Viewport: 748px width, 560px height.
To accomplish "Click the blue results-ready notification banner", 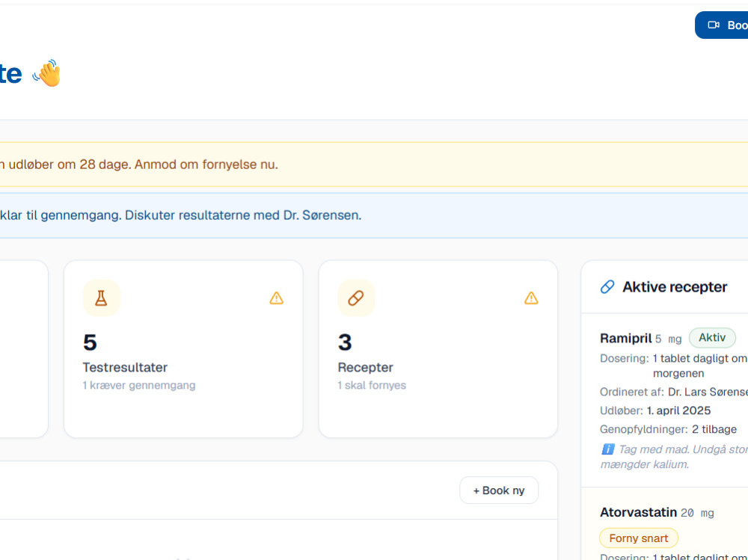I will (x=374, y=215).
